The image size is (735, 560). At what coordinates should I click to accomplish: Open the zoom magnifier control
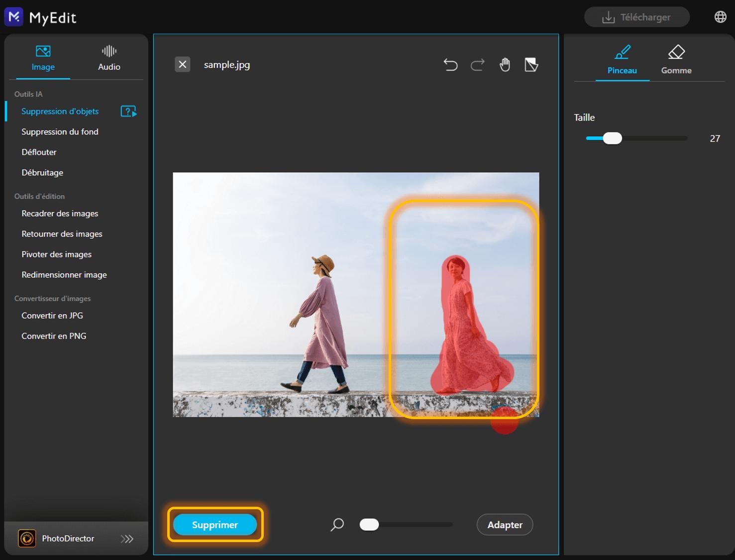coord(337,524)
